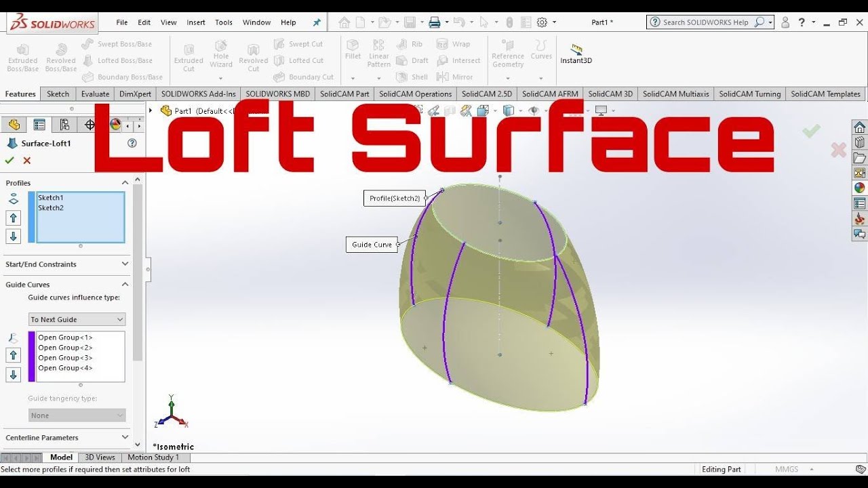
Task: Open the Options dropdown arrow
Action: [554, 22]
